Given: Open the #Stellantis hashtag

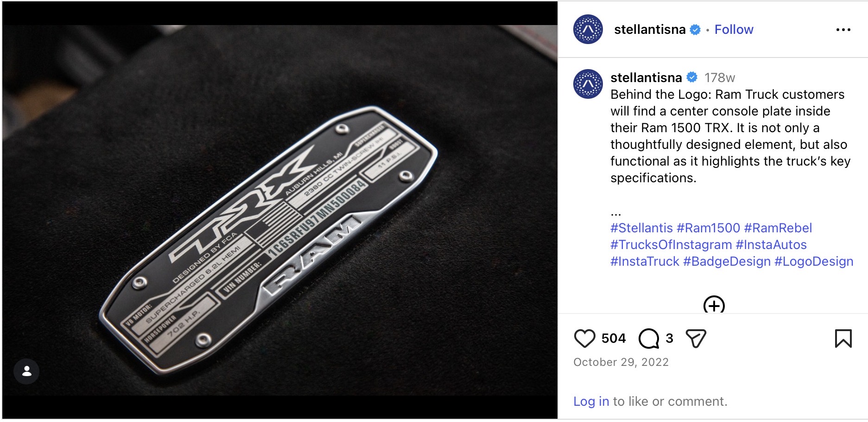Looking at the screenshot, I should (641, 228).
